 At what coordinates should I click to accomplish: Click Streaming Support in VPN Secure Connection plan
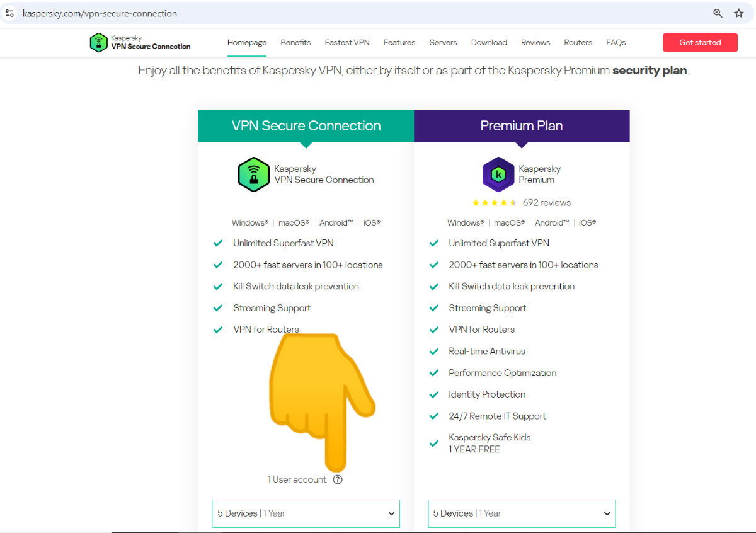coord(272,308)
